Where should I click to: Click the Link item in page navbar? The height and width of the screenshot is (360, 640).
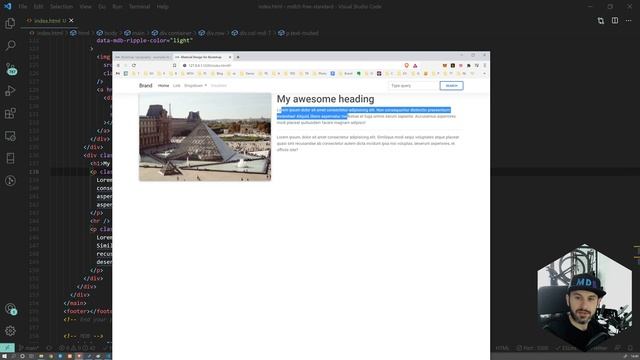[176, 86]
